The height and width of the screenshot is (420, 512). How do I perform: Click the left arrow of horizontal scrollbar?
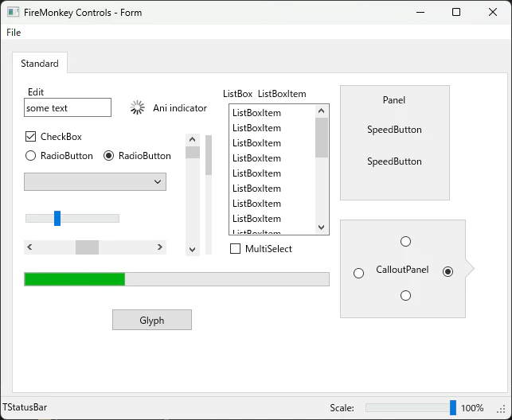pyautogui.click(x=29, y=247)
